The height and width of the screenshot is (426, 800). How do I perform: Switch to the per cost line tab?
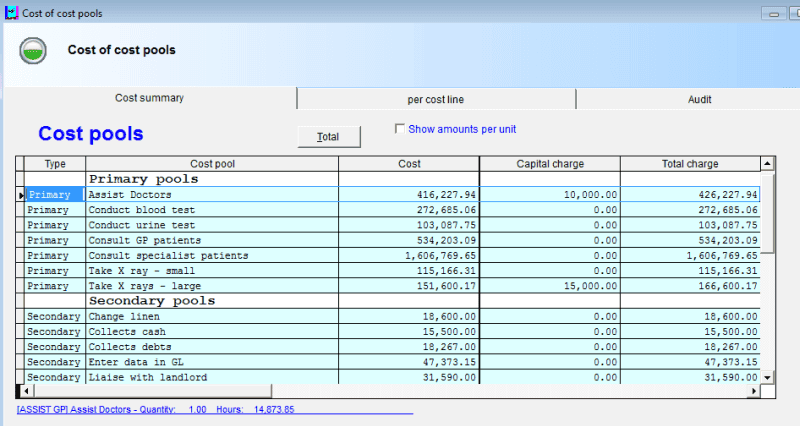[x=435, y=99]
